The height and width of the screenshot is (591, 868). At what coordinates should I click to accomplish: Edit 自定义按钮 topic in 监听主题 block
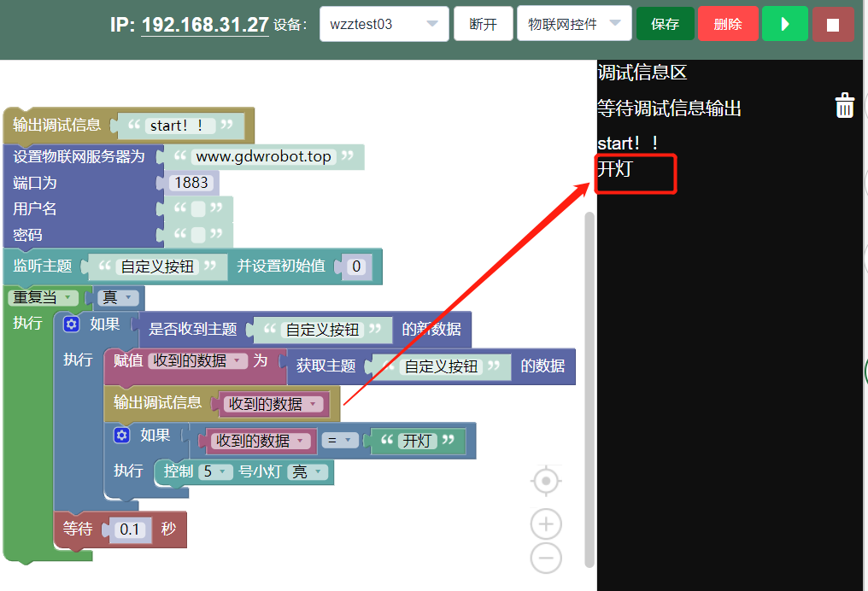point(158,266)
